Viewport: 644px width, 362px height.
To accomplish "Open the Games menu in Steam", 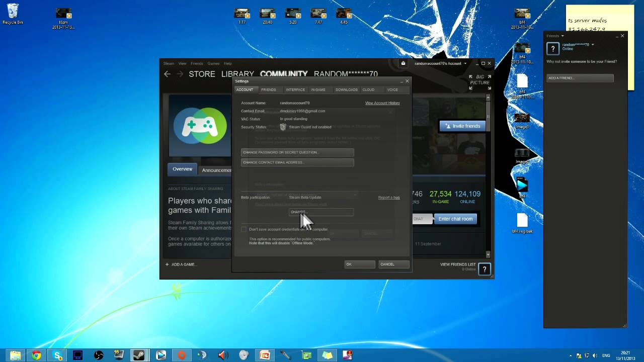I will [x=213, y=63].
